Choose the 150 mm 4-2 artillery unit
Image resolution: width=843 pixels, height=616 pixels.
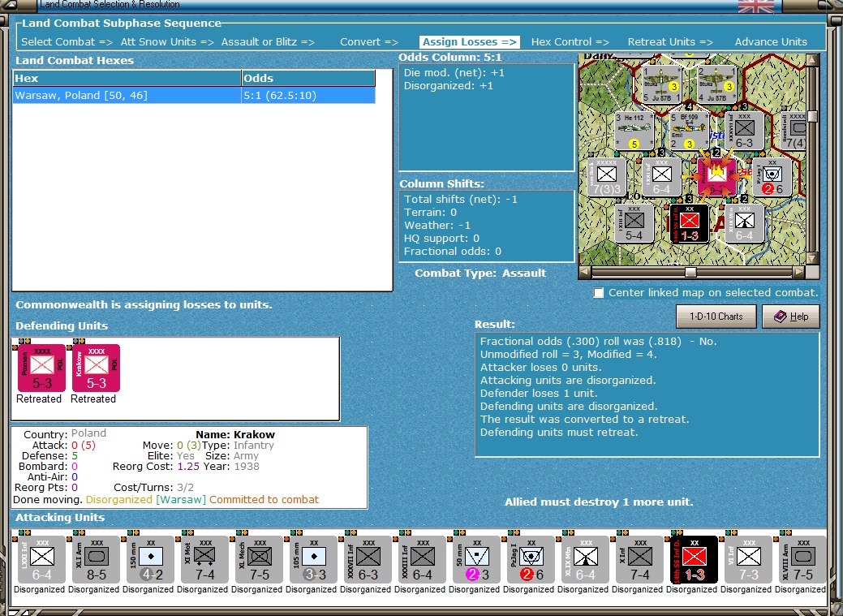(x=151, y=559)
